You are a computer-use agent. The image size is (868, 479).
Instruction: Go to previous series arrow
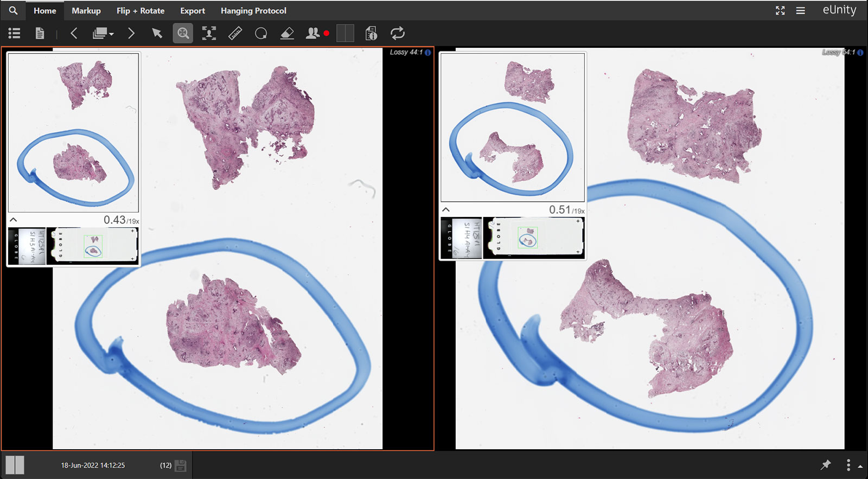pos(74,34)
